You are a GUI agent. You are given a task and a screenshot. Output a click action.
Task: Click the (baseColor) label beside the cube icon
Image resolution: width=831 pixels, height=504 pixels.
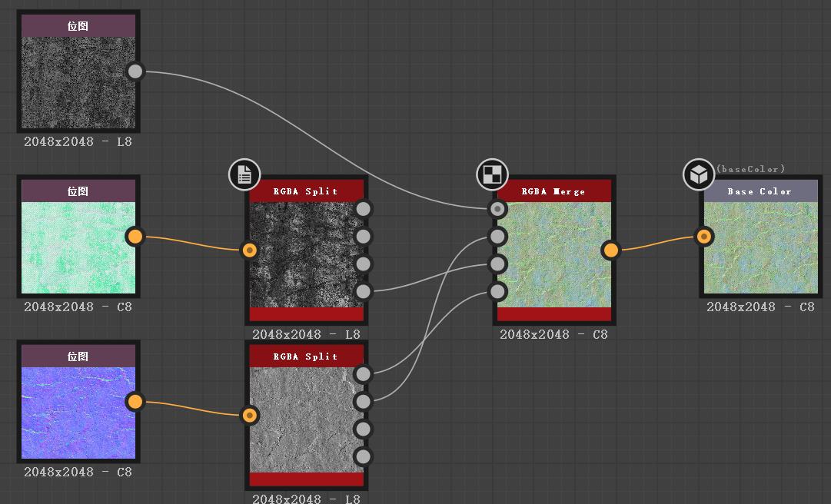pos(750,167)
